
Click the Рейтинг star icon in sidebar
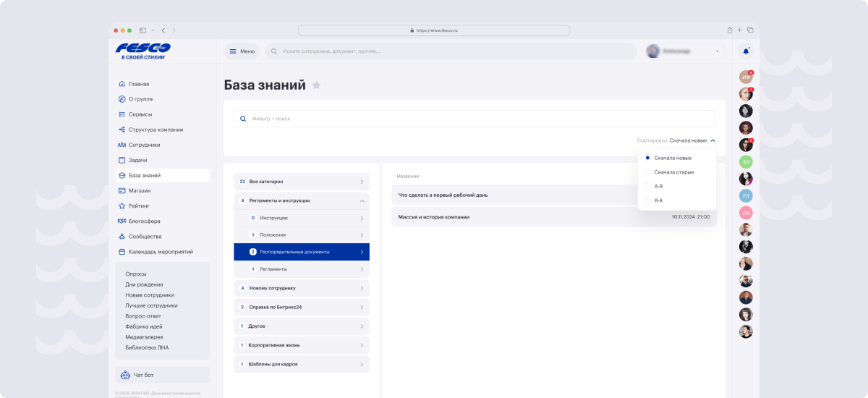(x=122, y=206)
